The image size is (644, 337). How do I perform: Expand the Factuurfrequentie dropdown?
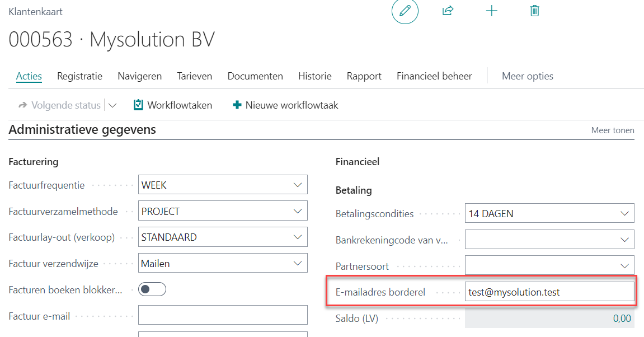point(298,185)
